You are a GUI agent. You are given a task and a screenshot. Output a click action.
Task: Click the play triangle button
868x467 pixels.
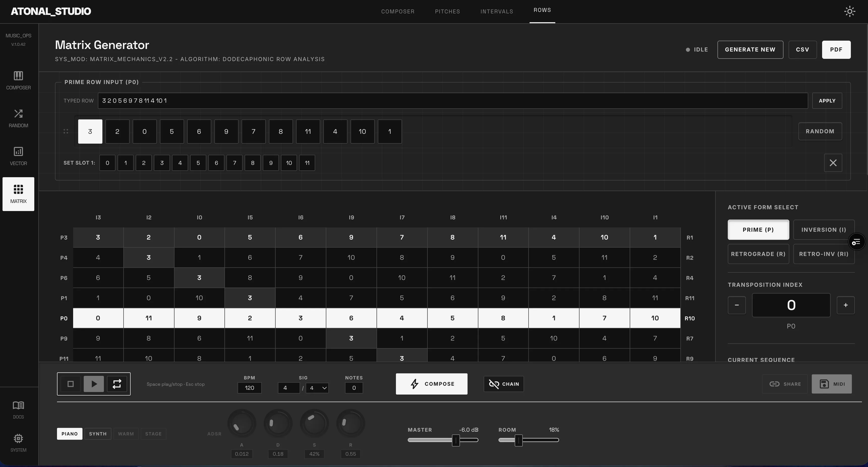point(94,384)
